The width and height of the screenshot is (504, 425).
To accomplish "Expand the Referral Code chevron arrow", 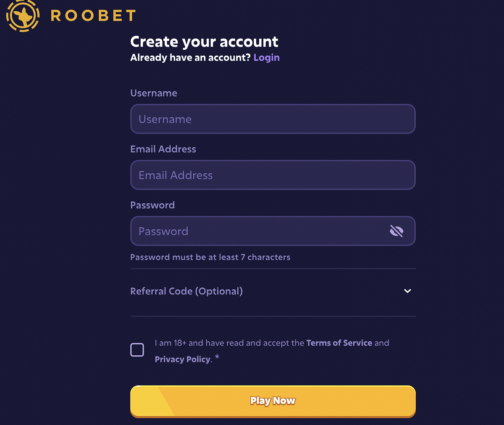I will (x=407, y=291).
